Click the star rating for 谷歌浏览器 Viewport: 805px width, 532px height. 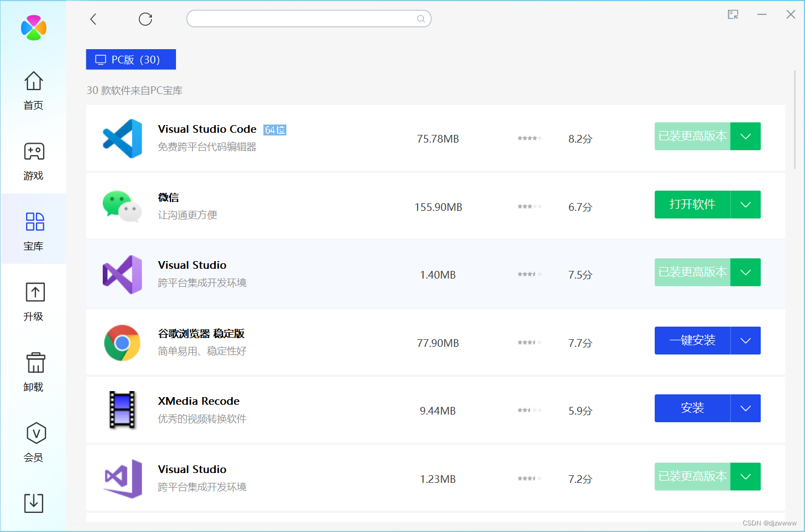coord(530,342)
